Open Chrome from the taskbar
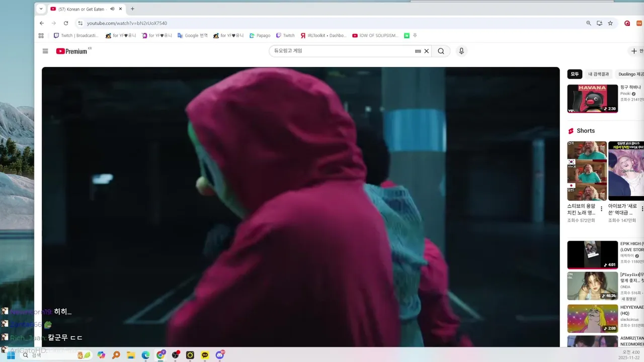Screen dimensions: 644x362 coord(160,355)
